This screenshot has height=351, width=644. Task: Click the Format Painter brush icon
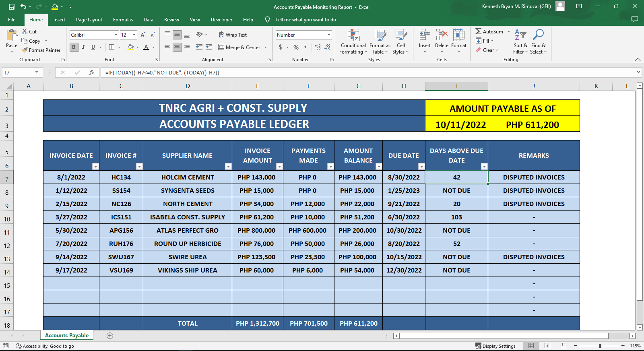(25, 50)
